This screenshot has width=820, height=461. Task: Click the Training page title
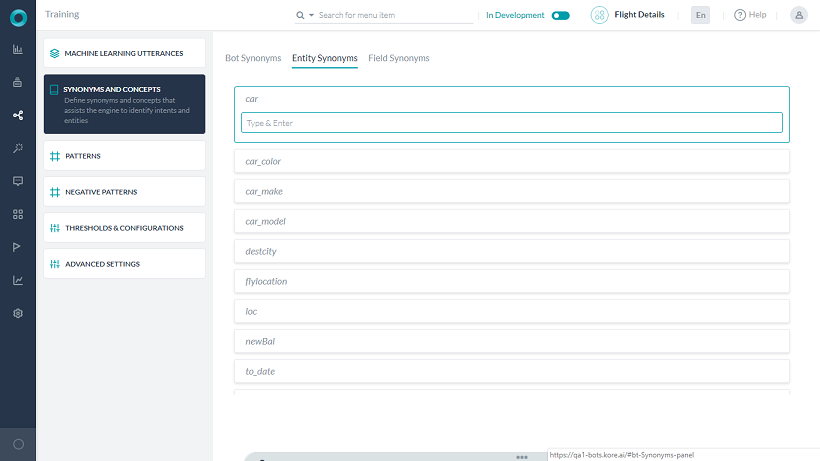(62, 14)
